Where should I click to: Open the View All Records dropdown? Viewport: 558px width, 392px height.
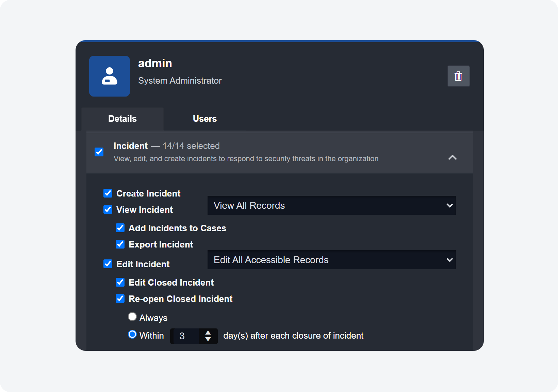pyautogui.click(x=331, y=205)
